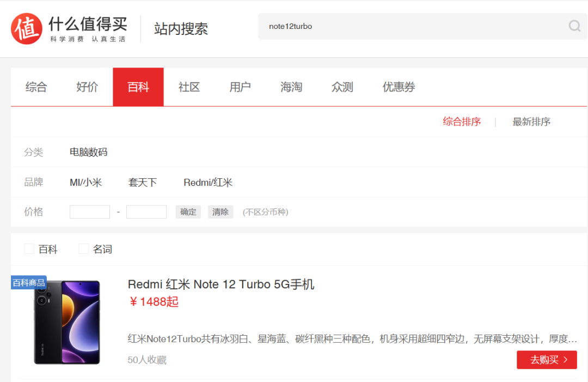588x382 pixels.
Task: Open the 综合 tab
Action: pyautogui.click(x=36, y=87)
